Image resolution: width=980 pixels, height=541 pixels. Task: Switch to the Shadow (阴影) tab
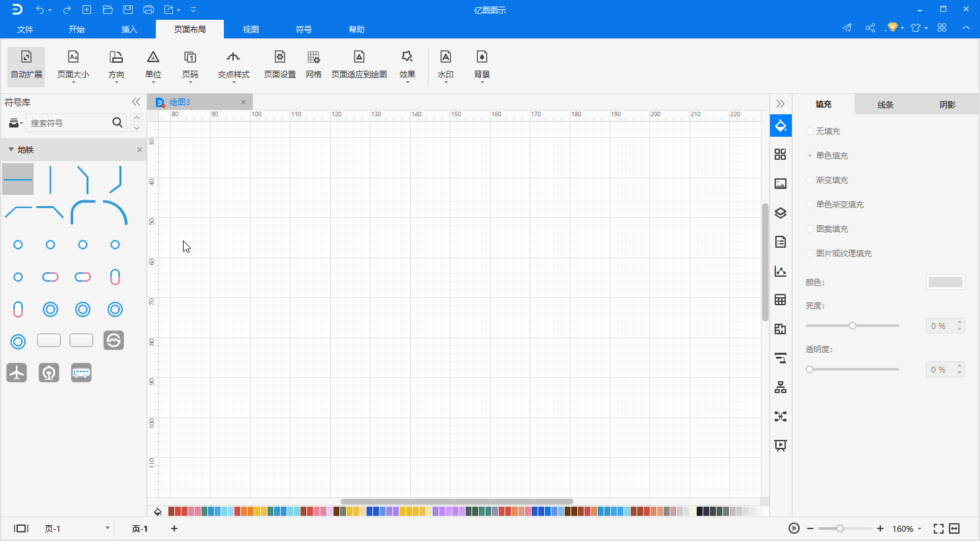click(948, 104)
